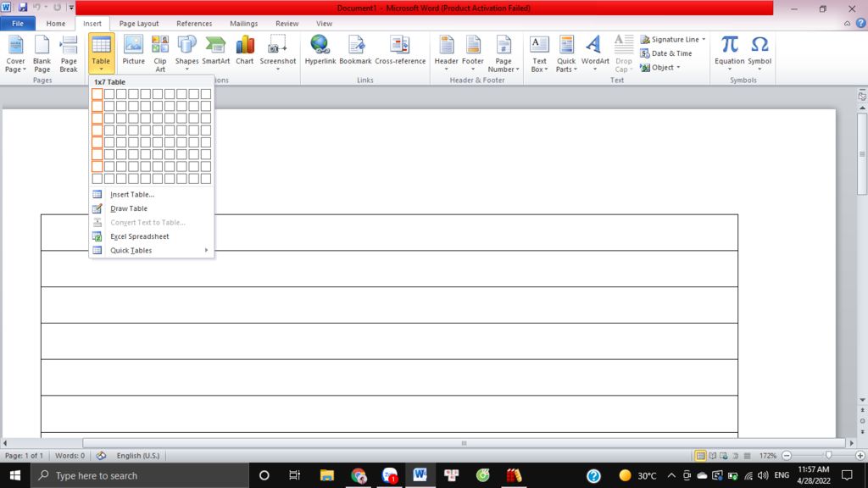Click the zoom slider handle

[x=828, y=455]
